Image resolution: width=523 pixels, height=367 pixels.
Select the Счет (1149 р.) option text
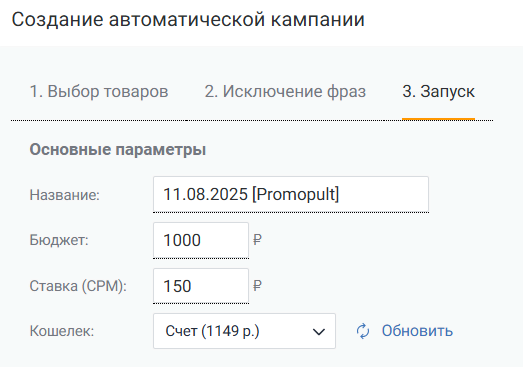click(212, 331)
